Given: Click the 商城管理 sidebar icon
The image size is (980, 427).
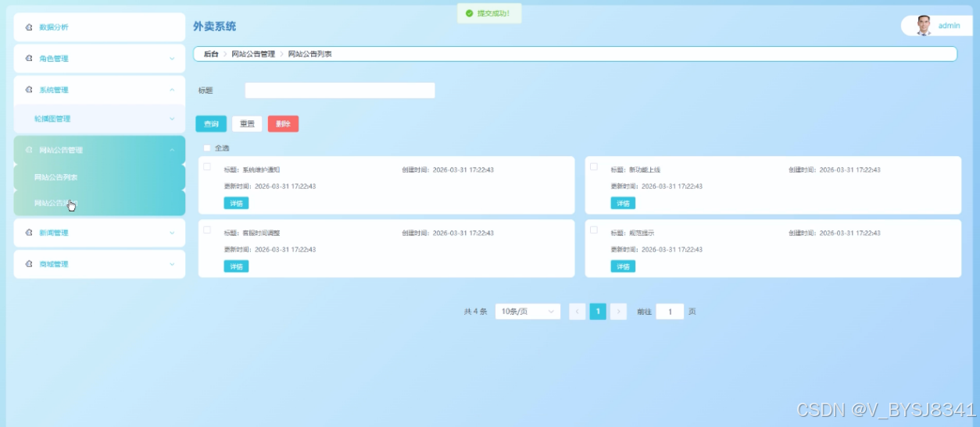Looking at the screenshot, I should 29,264.
